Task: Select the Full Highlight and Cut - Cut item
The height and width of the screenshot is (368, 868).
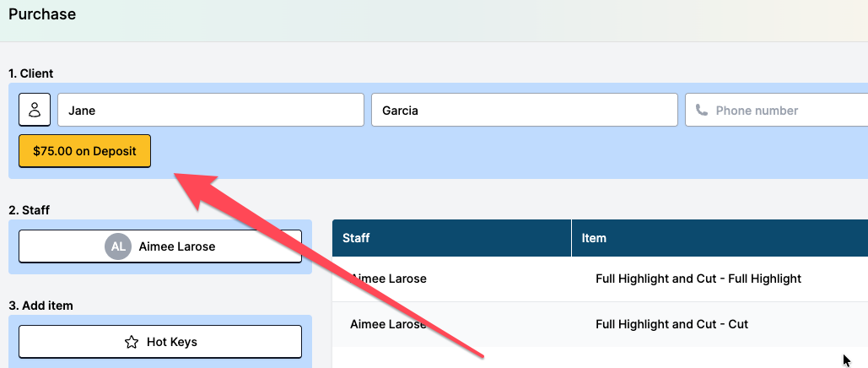Action: (x=671, y=324)
